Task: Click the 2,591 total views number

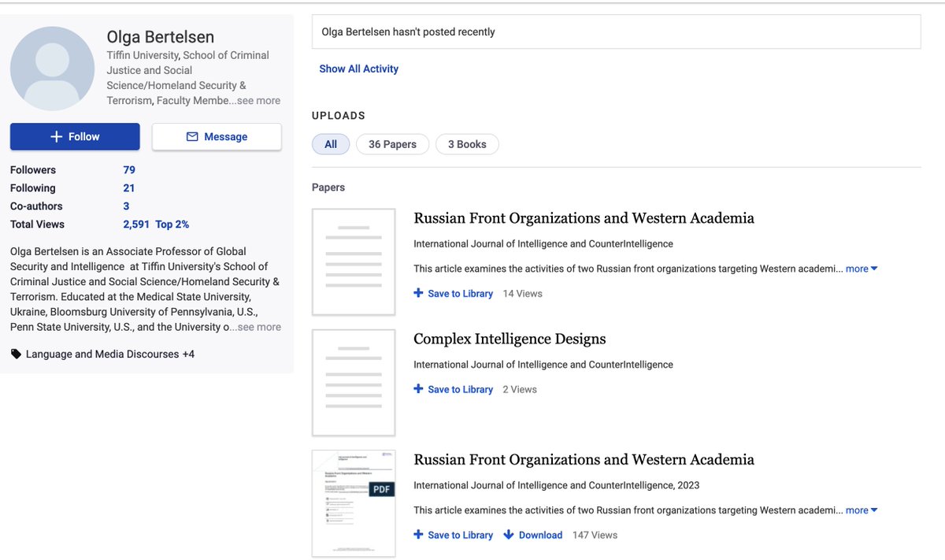Action: pyautogui.click(x=136, y=224)
